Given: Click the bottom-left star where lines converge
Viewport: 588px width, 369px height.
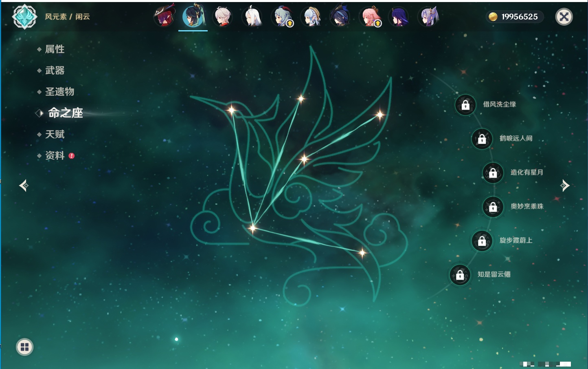Looking at the screenshot, I should 252,228.
